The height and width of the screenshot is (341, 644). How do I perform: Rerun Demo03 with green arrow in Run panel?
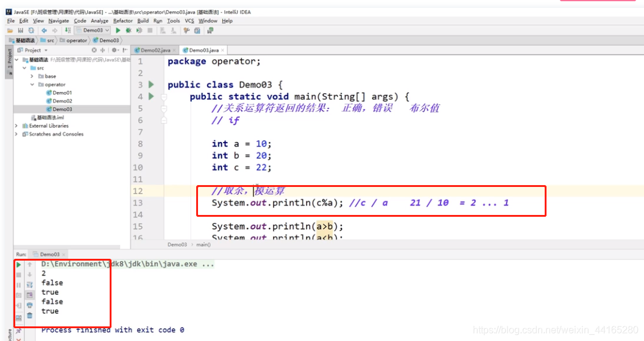click(18, 265)
